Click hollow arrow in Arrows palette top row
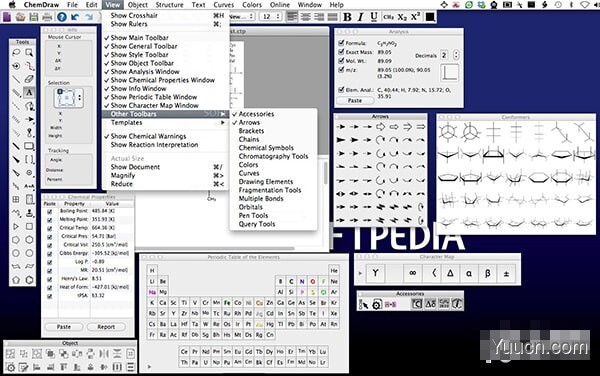 pos(380,127)
